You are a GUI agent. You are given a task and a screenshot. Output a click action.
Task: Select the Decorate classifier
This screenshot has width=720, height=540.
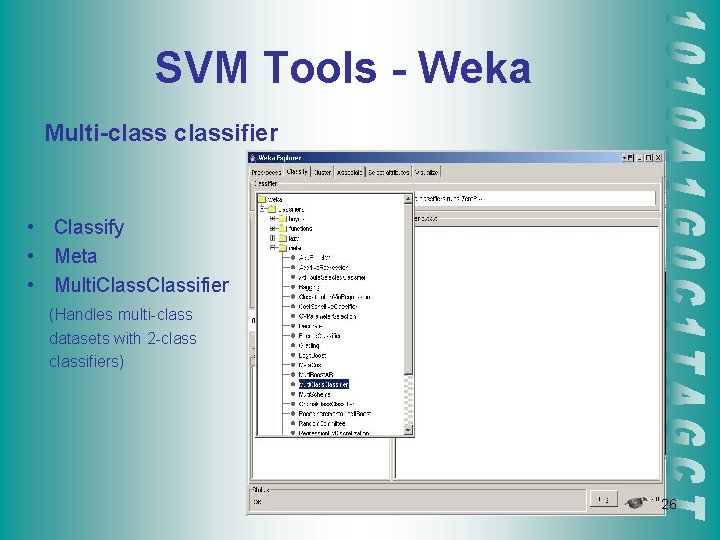tap(310, 326)
